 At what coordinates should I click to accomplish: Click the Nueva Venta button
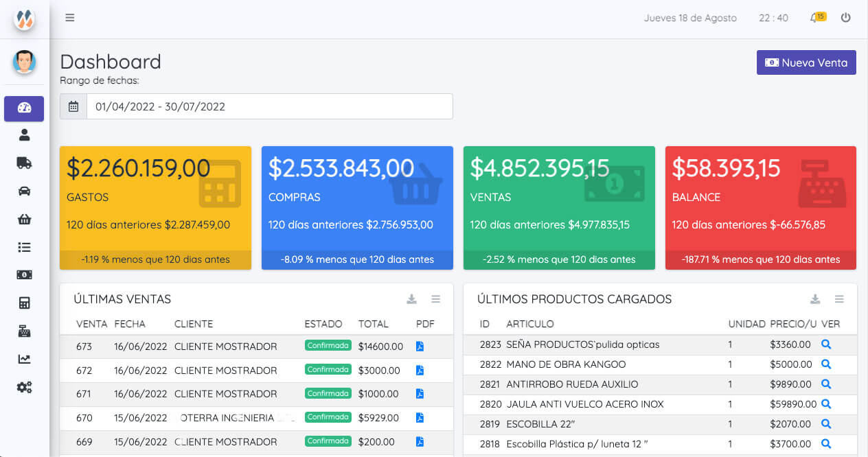[806, 62]
